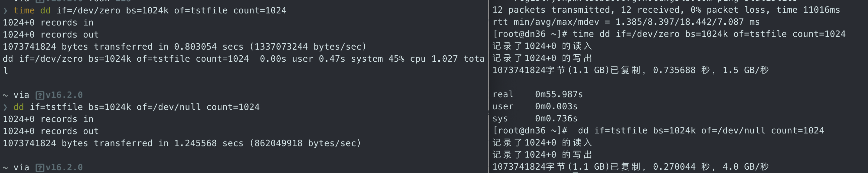The image size is (868, 173).
Task: Click the "1.5 GB/秒" write speed
Action: [745, 70]
